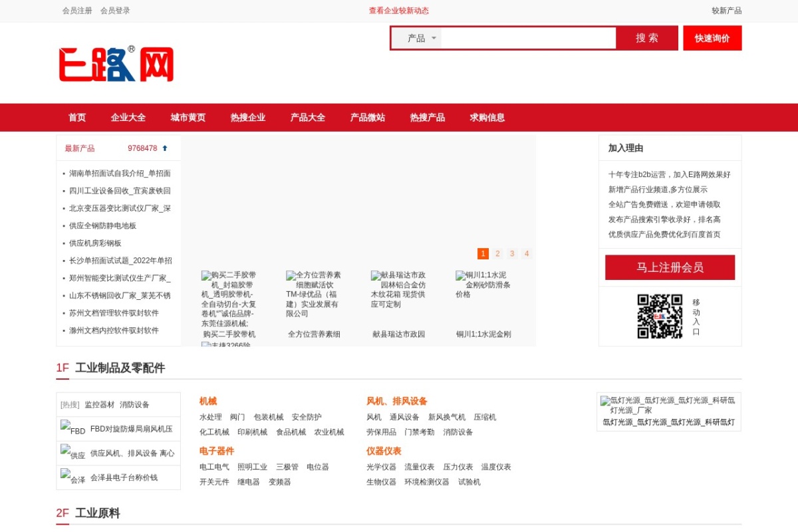Open 照明工业 subcategory

coord(252,467)
